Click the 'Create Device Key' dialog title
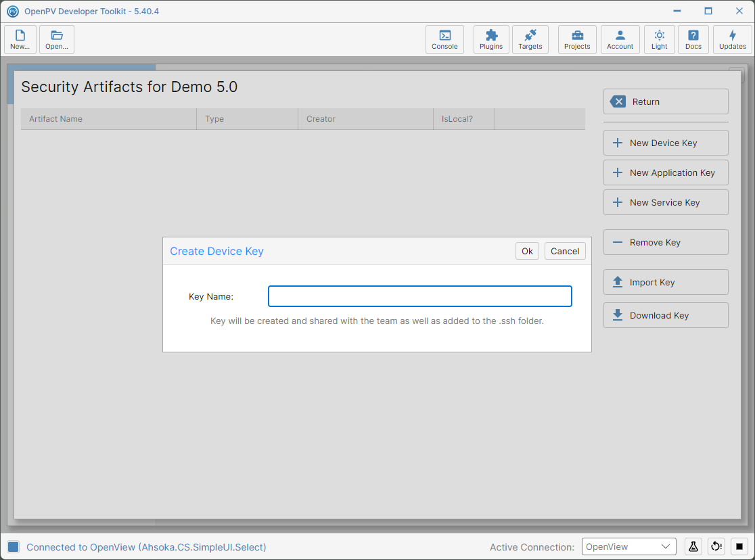Viewport: 755px width, 560px height. [x=216, y=252]
